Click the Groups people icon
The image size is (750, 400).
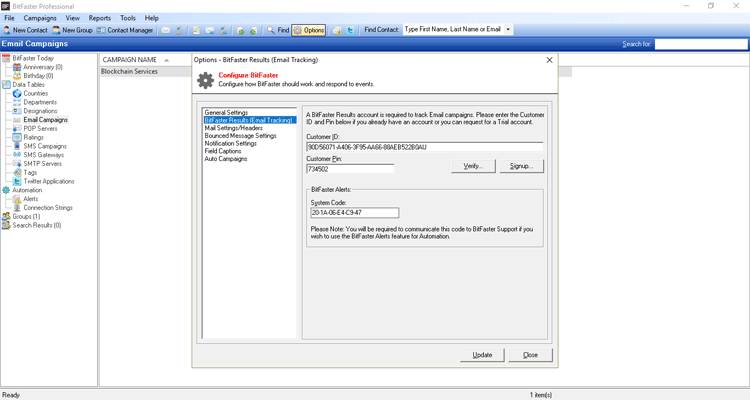tap(6, 216)
